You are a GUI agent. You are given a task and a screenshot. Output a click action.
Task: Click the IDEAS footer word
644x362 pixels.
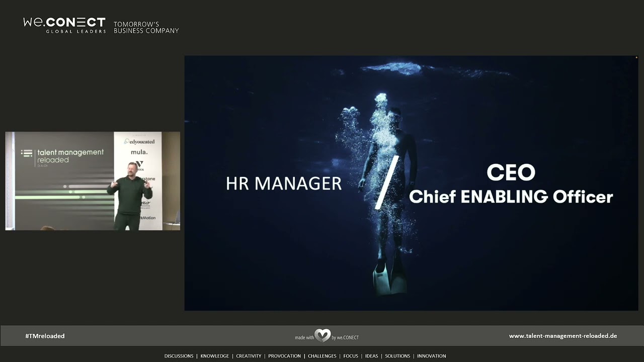coord(371,356)
